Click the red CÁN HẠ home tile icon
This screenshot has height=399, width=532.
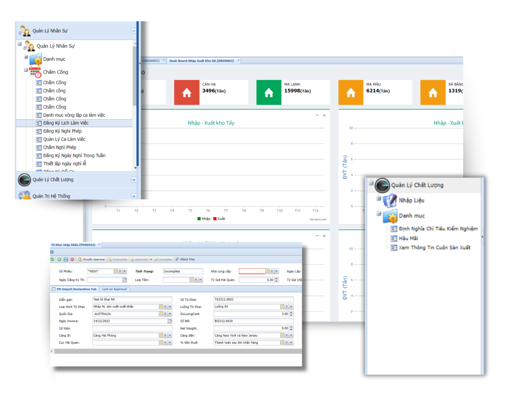click(187, 93)
